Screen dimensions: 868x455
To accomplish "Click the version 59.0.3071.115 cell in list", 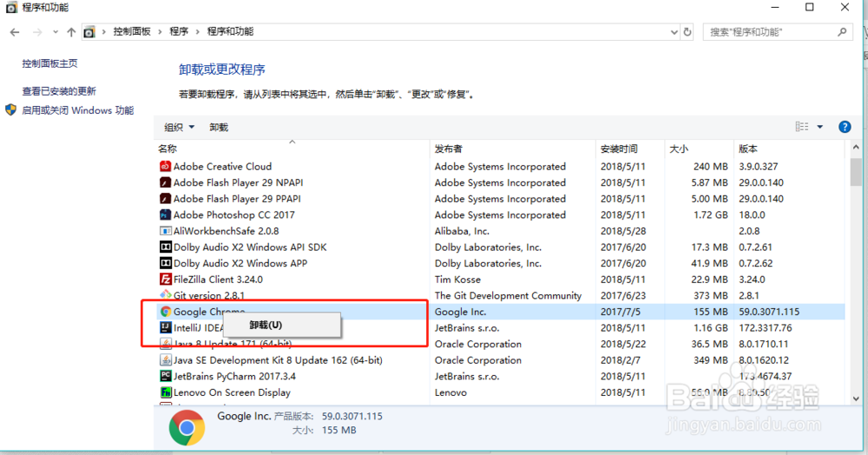I will pyautogui.click(x=769, y=312).
